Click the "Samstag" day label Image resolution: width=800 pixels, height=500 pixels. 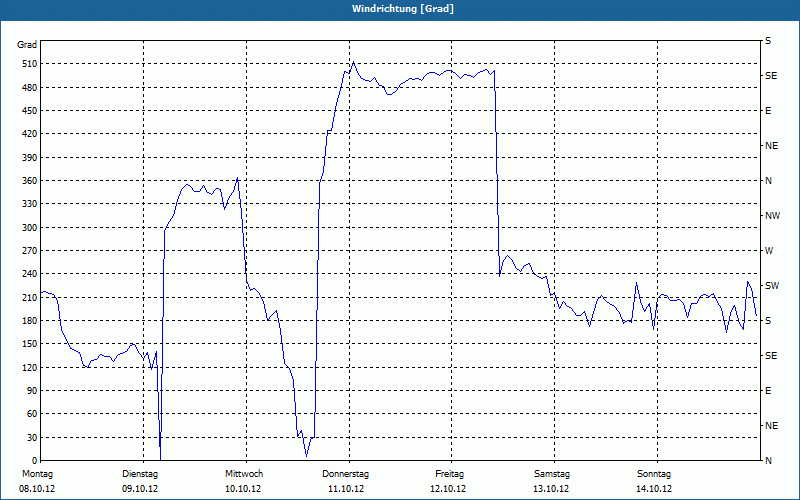[552, 474]
